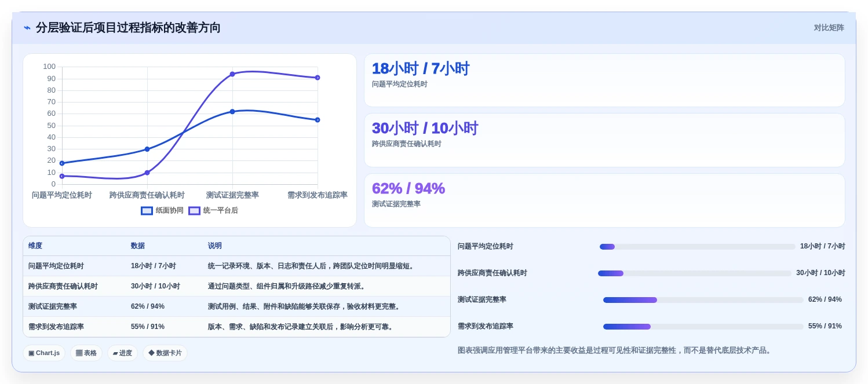This screenshot has height=384, width=868.
Task: Click the 跨供应商责任确认耗时 purple point at 10
Action: [147, 173]
